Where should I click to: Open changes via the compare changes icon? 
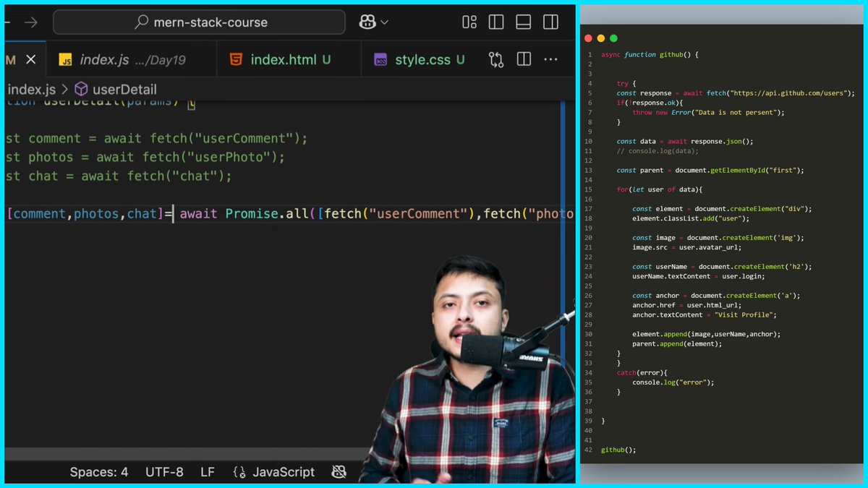click(497, 59)
